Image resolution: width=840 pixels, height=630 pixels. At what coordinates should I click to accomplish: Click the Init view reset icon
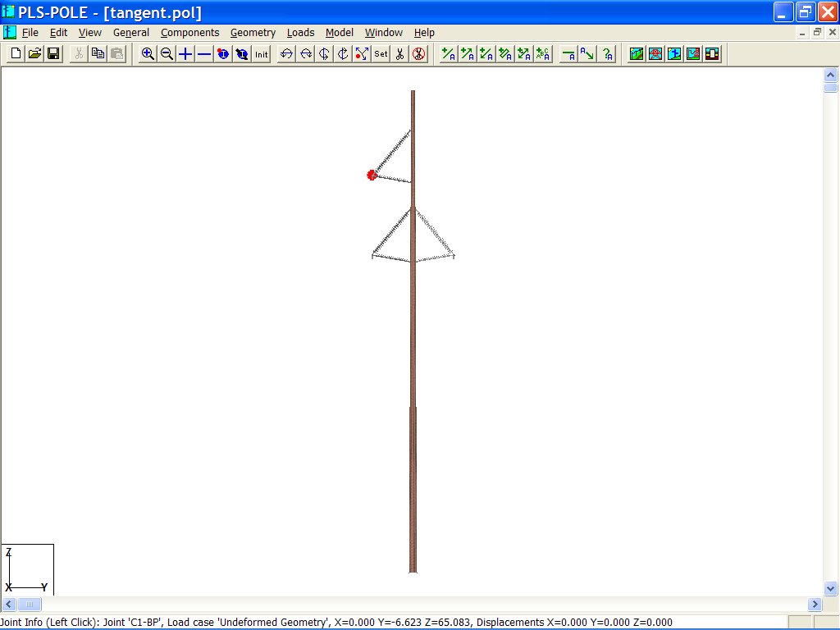click(261, 54)
